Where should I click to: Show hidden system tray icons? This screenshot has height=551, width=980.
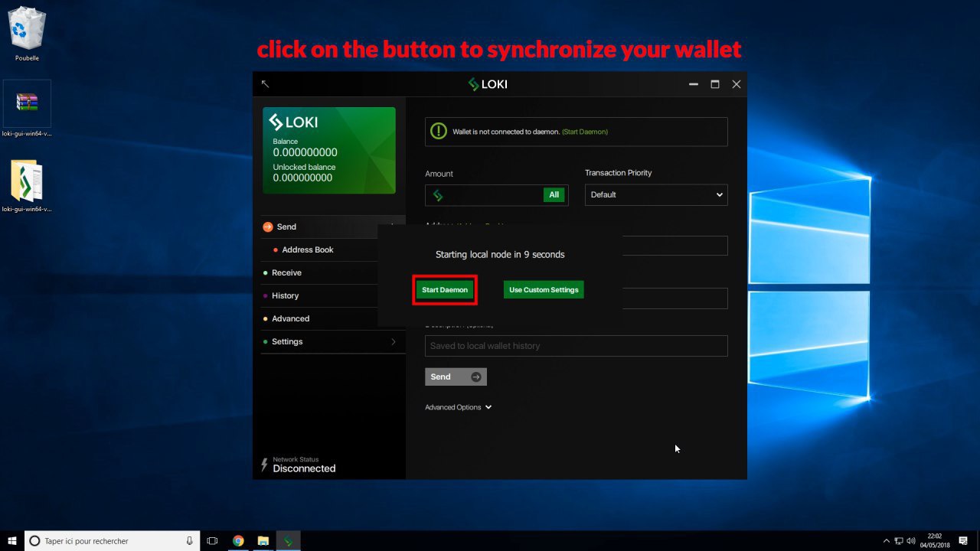pyautogui.click(x=887, y=541)
